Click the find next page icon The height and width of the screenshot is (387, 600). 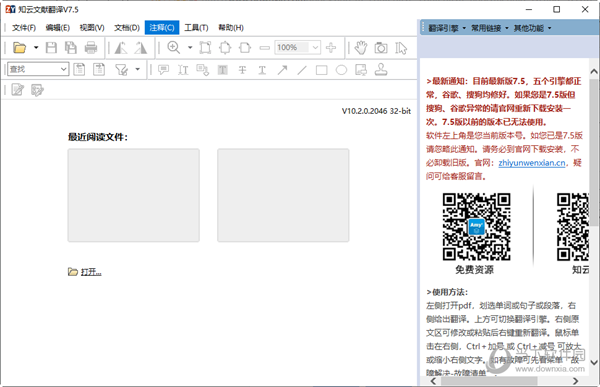click(x=99, y=69)
